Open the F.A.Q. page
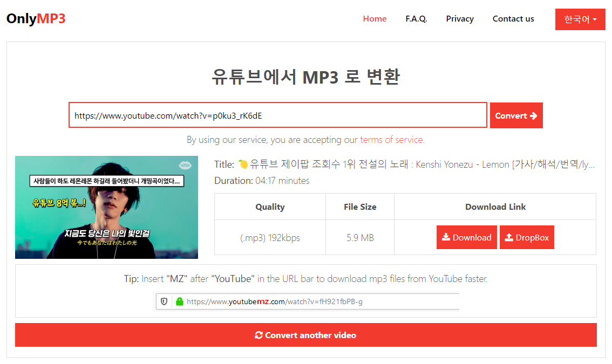 coord(416,19)
